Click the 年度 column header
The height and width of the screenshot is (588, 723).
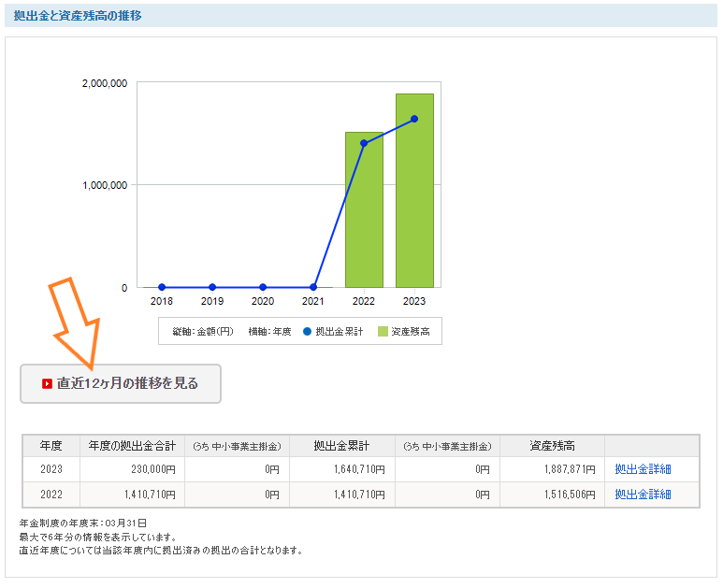(51, 446)
